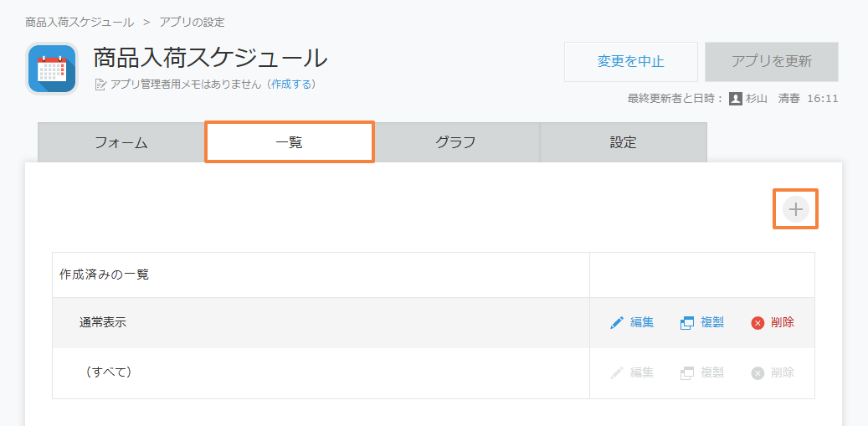
Task: Click the 変更を中止 button
Action: (x=631, y=61)
